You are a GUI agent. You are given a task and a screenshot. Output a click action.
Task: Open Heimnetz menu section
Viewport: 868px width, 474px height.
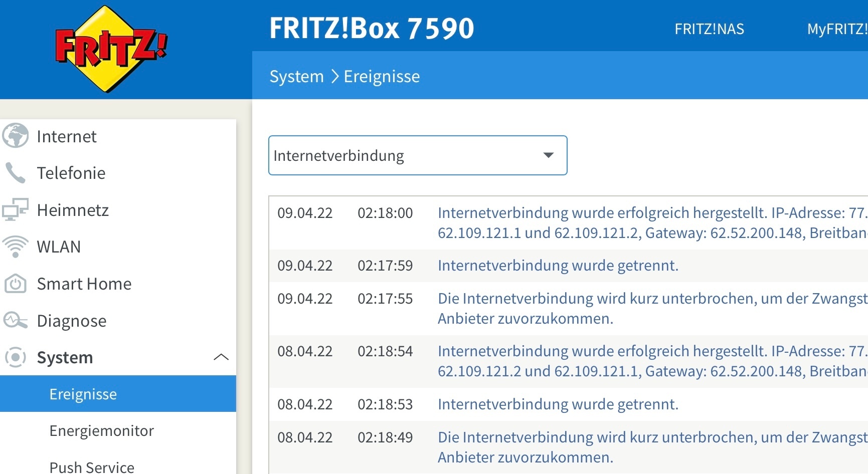73,210
